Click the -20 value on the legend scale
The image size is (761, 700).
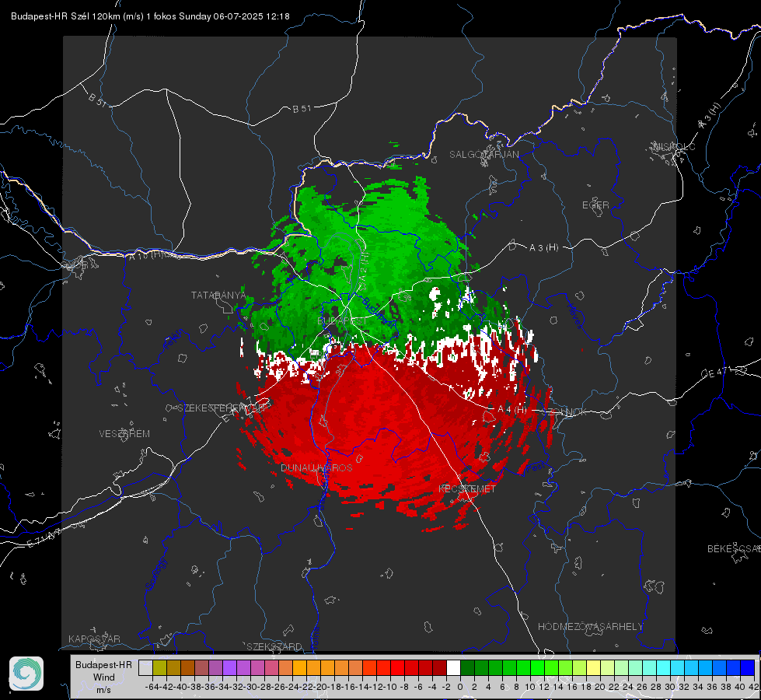tap(321, 687)
